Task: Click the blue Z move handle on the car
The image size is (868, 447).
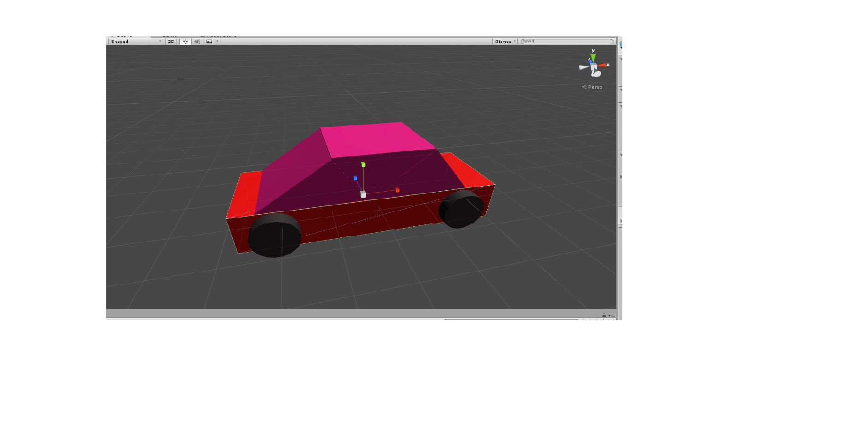Action: [x=355, y=178]
